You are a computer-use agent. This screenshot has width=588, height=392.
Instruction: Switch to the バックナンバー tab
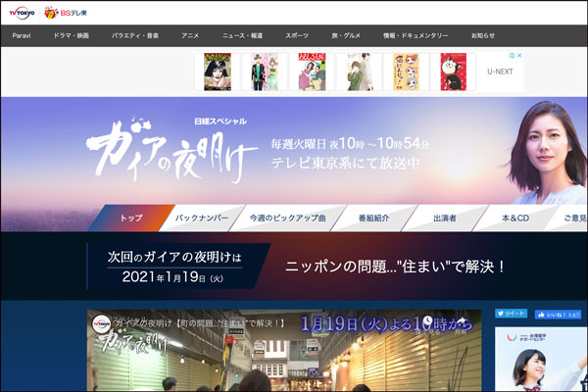(x=203, y=218)
